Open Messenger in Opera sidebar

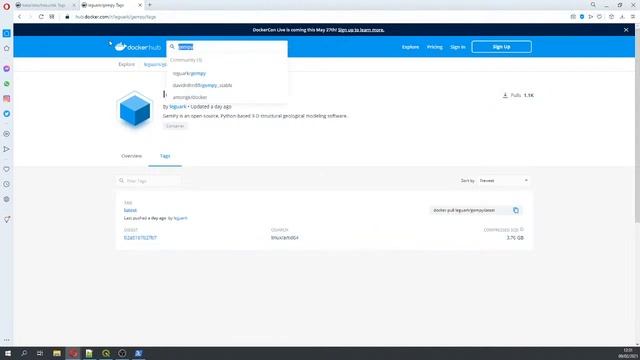click(x=7, y=69)
